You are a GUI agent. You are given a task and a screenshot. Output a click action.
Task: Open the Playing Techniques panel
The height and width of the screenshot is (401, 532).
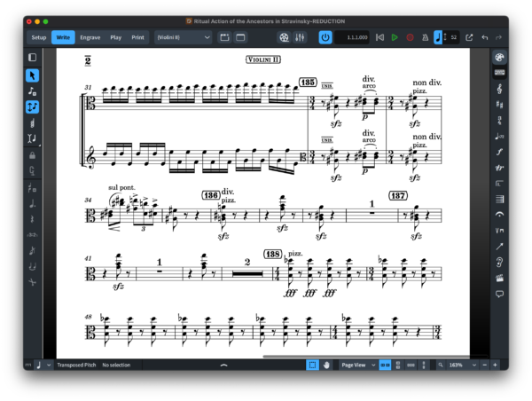click(499, 231)
